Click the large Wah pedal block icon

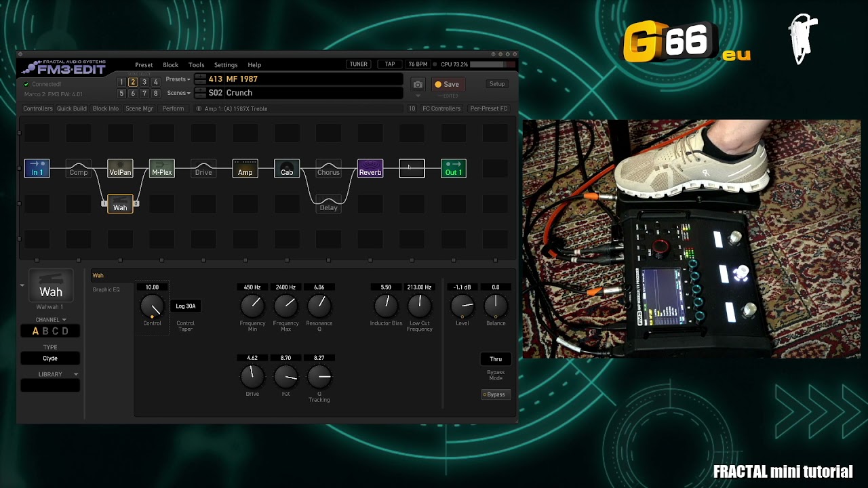pos(51,285)
